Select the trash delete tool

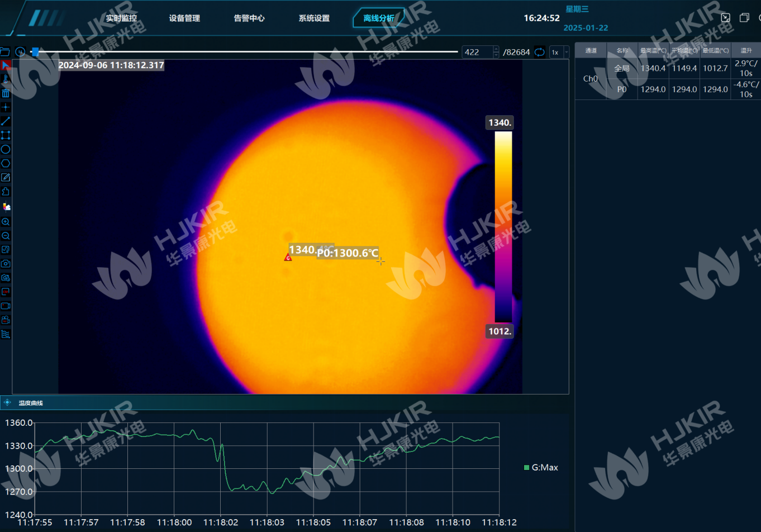6,93
